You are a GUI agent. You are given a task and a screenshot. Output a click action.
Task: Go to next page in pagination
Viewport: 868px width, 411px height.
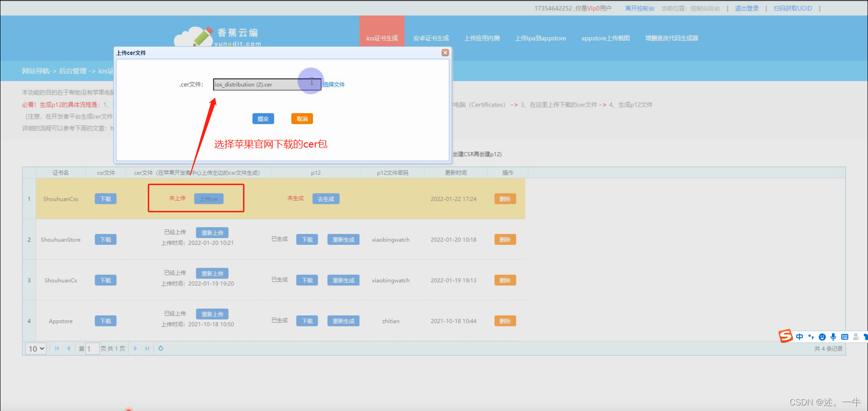click(135, 349)
